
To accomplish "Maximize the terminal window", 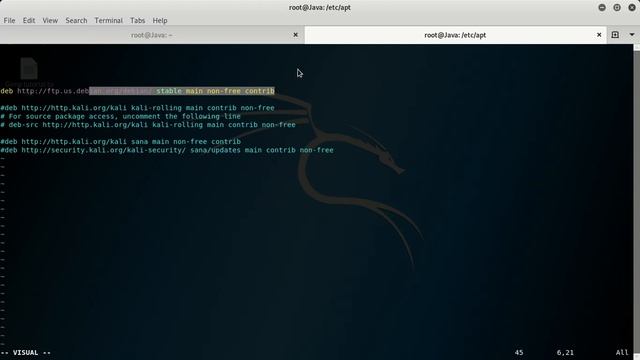I will [617, 7].
